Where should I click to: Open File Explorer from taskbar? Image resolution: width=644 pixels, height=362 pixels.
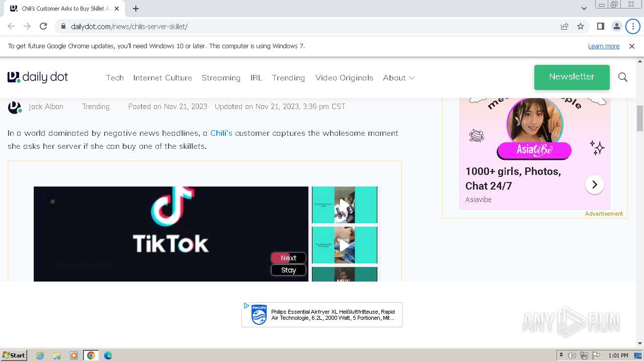click(57, 355)
